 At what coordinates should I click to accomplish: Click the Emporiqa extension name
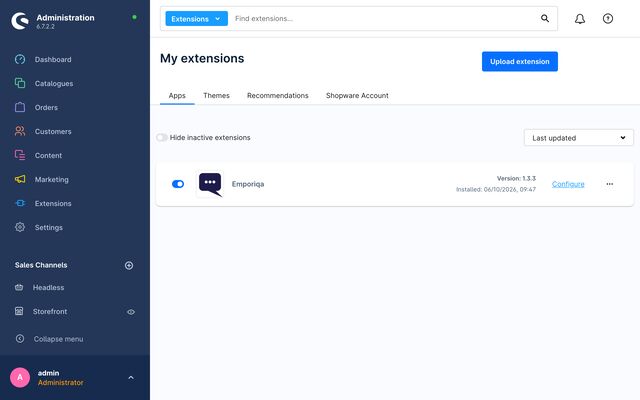248,184
